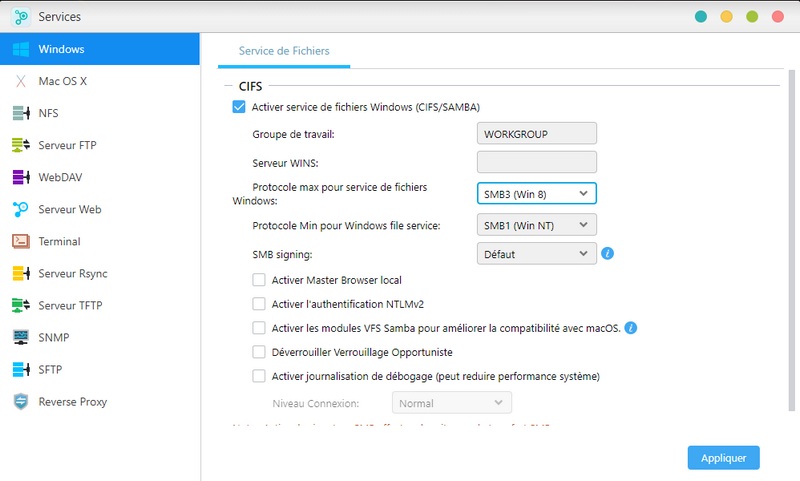
Task: Open the SMB1 (Win NT) minimum protocol dropdown
Action: (537, 226)
